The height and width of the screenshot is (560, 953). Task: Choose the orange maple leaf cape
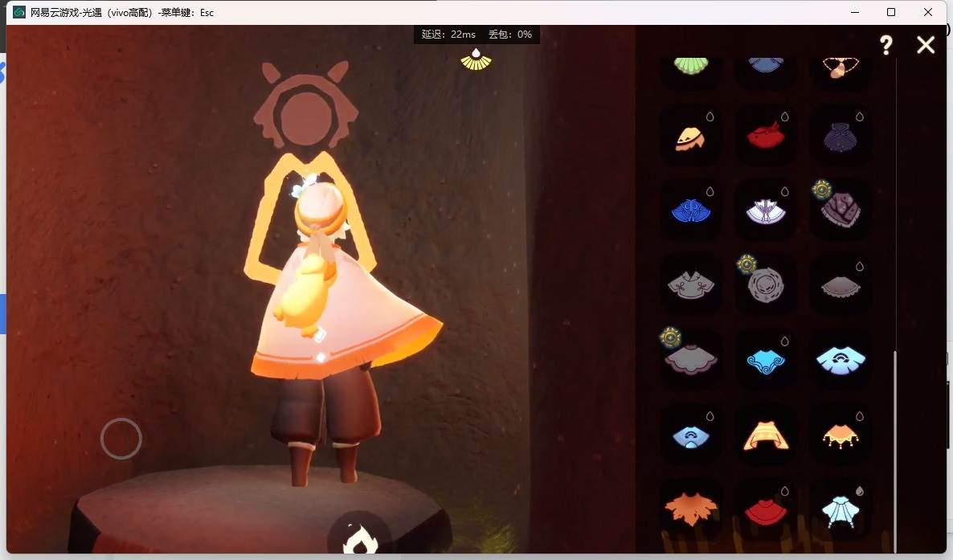click(x=690, y=509)
